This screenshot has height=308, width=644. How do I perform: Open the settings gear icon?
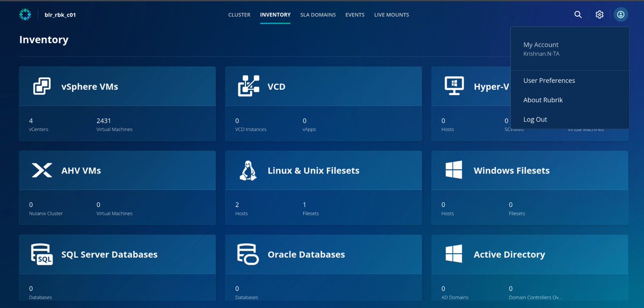tap(599, 15)
